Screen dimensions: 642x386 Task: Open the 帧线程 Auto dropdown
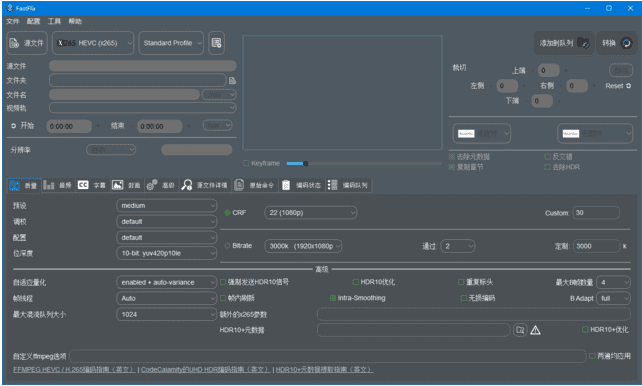(x=167, y=298)
